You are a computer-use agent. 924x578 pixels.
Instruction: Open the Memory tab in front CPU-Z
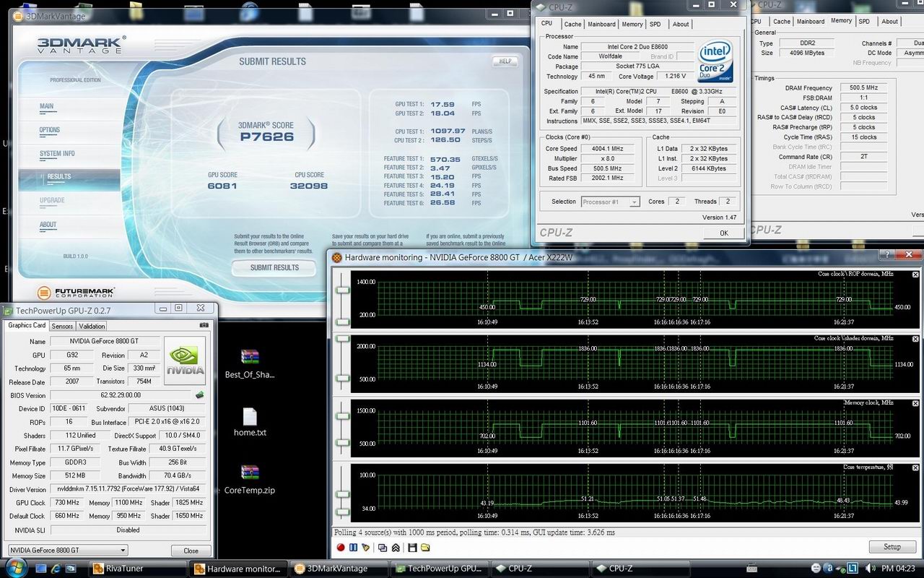click(632, 24)
